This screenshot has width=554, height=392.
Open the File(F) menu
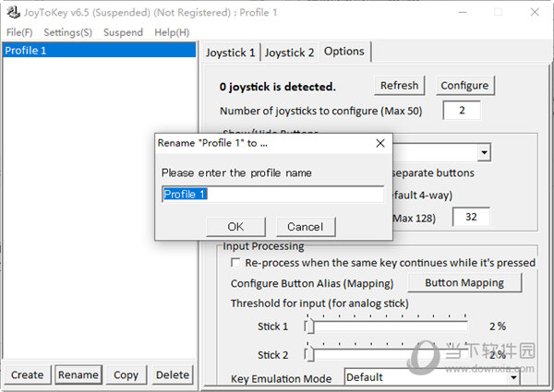(19, 32)
